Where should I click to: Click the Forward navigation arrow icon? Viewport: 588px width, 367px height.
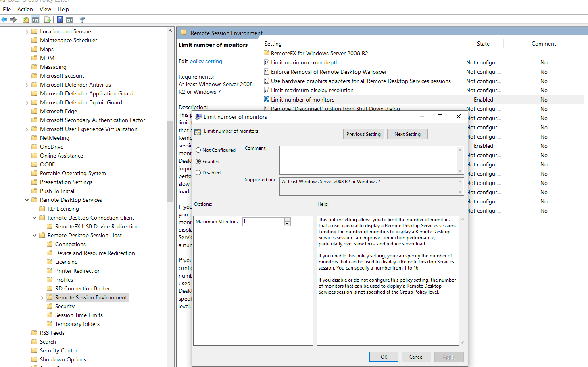click(x=13, y=19)
